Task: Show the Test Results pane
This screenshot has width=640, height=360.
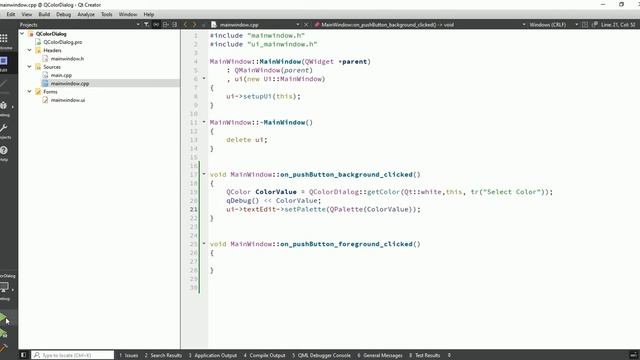Action: pyautogui.click(x=424, y=355)
